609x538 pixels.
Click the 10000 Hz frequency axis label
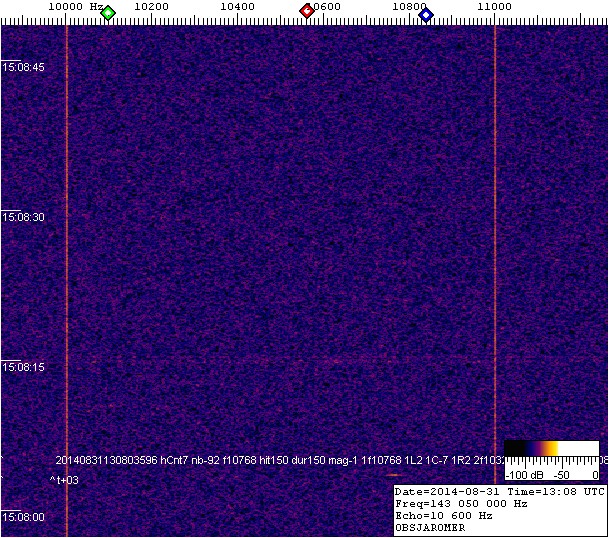(75, 6)
